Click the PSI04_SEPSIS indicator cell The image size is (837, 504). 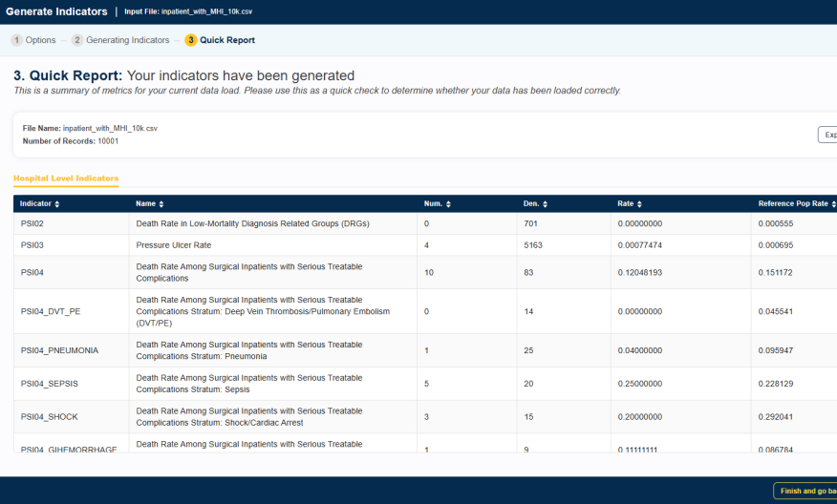point(49,384)
